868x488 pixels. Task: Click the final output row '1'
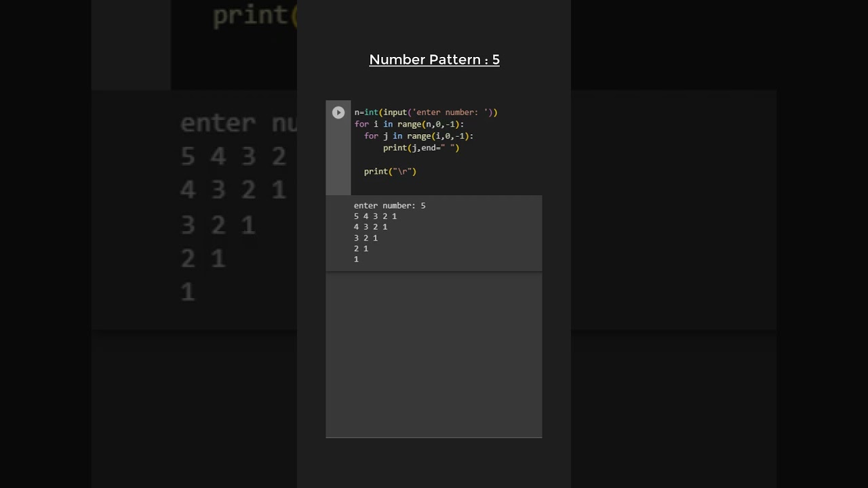point(356,260)
